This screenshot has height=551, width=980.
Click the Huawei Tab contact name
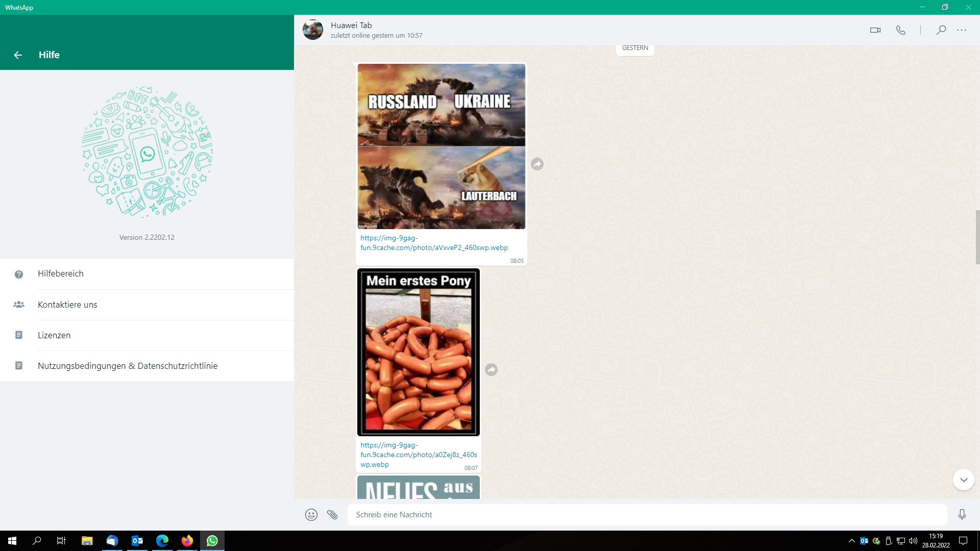[x=351, y=25]
